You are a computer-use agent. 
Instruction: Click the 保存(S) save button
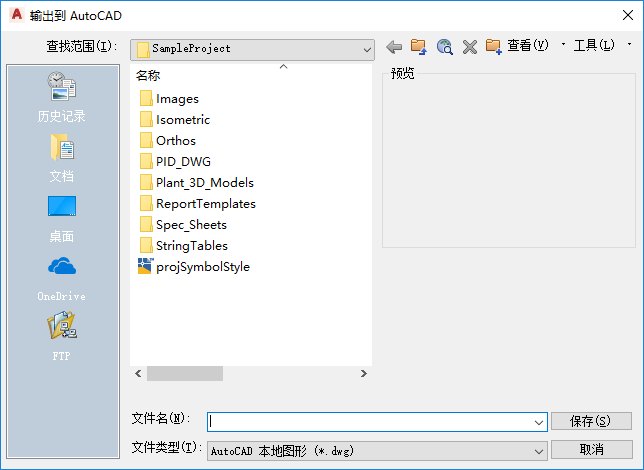tap(591, 421)
